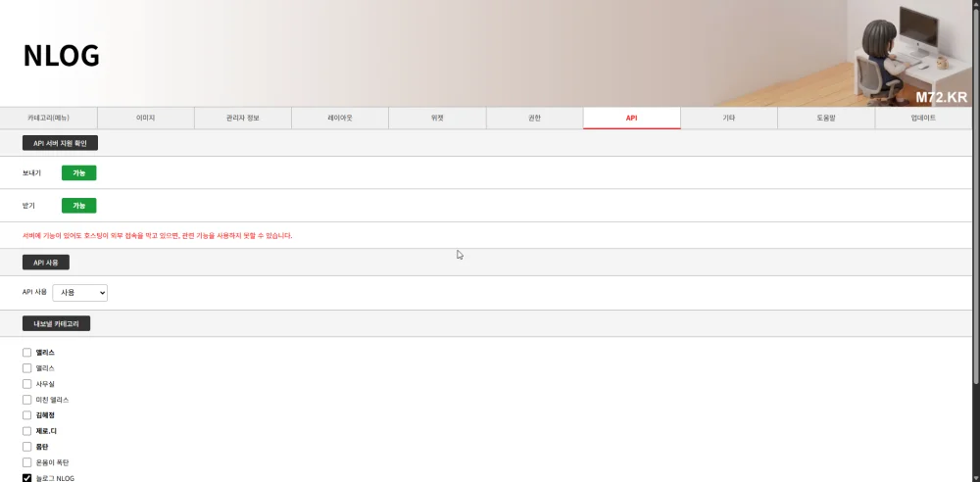
Task: Check the bold 몸탄 category checkbox
Action: [x=26, y=447]
